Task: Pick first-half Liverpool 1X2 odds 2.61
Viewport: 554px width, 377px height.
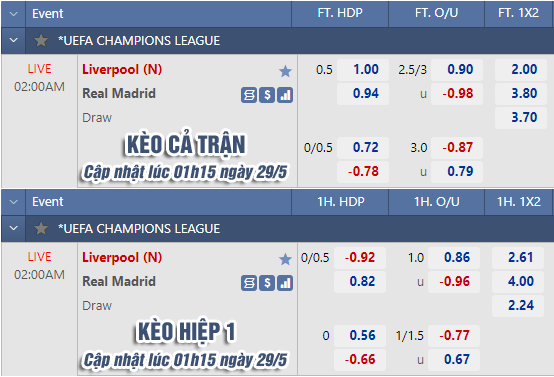Action: point(518,258)
